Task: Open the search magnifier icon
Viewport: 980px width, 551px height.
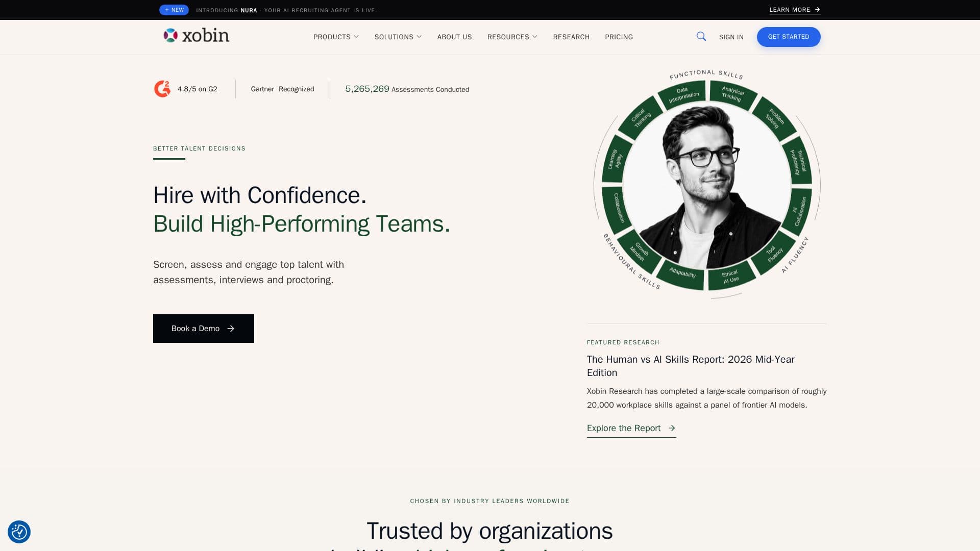Action: click(701, 36)
